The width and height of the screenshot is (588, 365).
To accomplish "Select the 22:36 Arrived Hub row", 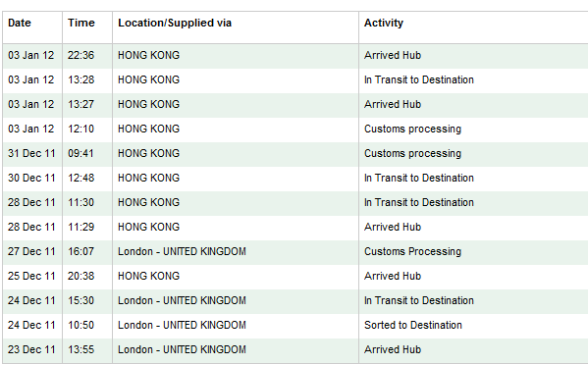I will pyautogui.click(x=295, y=56).
